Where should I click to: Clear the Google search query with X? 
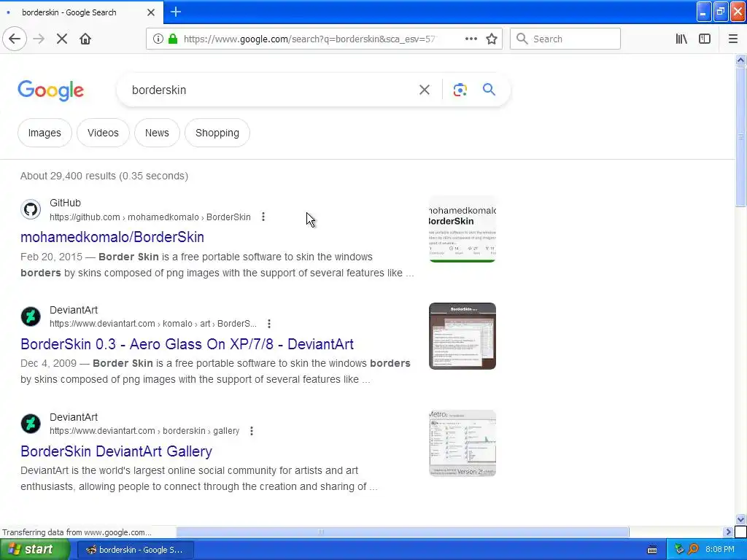point(424,90)
